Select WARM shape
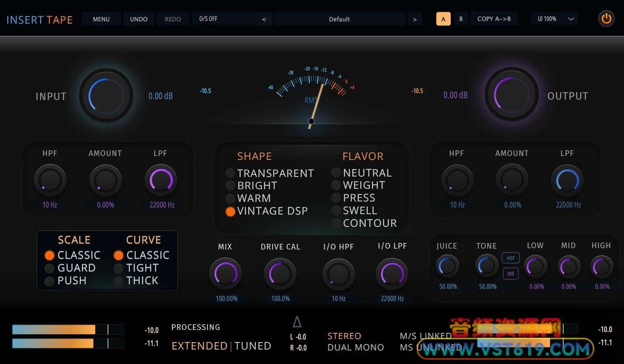Viewport: 624px width, 364px height. (x=248, y=198)
